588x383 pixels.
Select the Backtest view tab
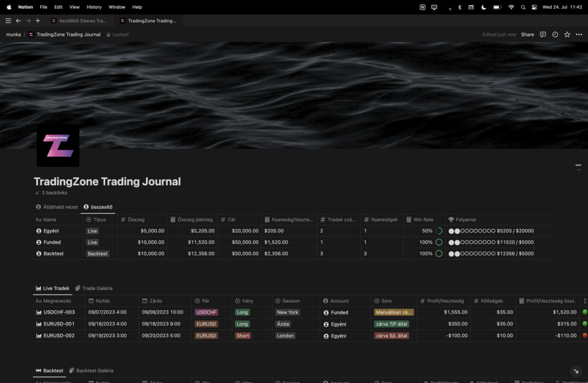pos(50,371)
